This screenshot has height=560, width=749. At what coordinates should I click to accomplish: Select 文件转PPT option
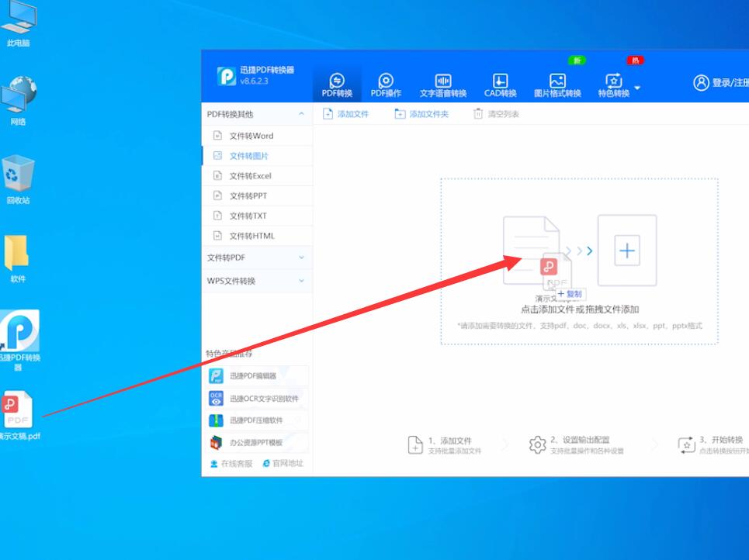258,195
